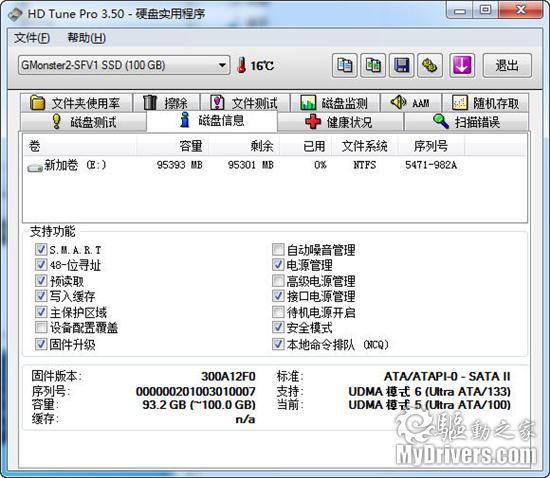This screenshot has height=478, width=550.
Task: Switch to the 文件测试 tab
Action: (x=244, y=103)
